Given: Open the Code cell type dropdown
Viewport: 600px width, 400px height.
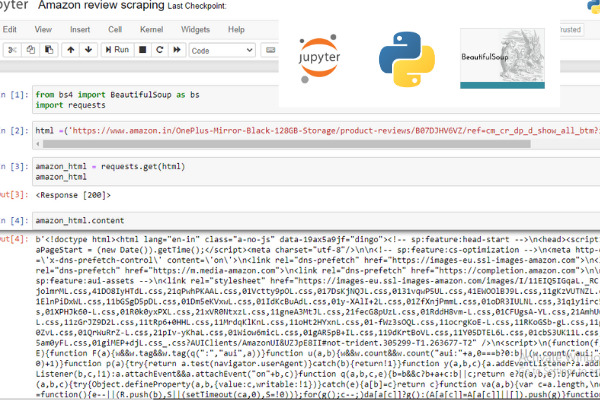Looking at the screenshot, I should [x=222, y=51].
